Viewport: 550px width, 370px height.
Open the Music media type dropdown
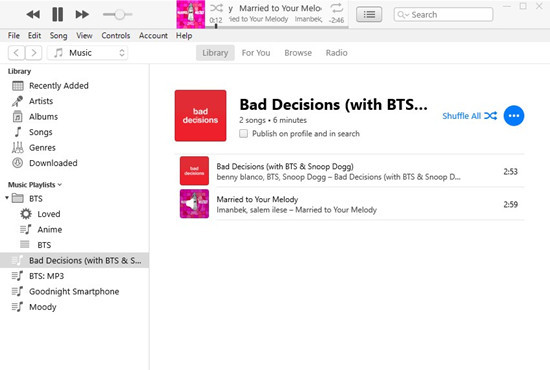(x=87, y=53)
